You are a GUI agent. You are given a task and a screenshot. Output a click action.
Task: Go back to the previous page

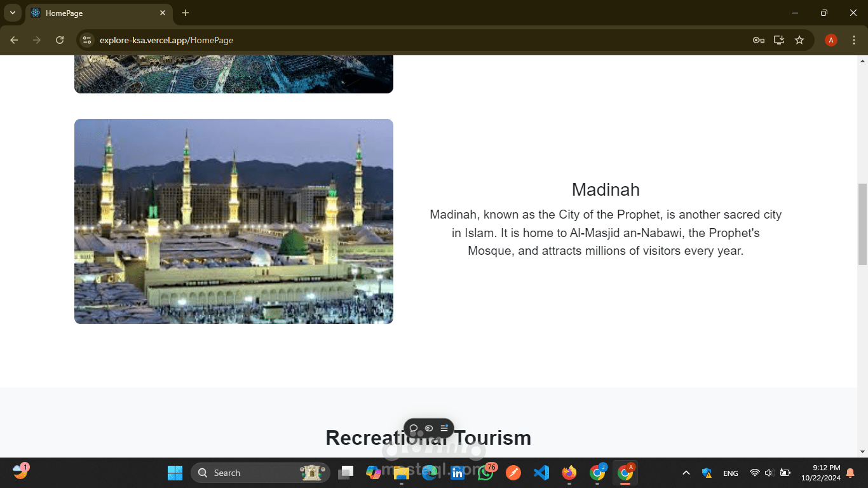pyautogui.click(x=14, y=40)
